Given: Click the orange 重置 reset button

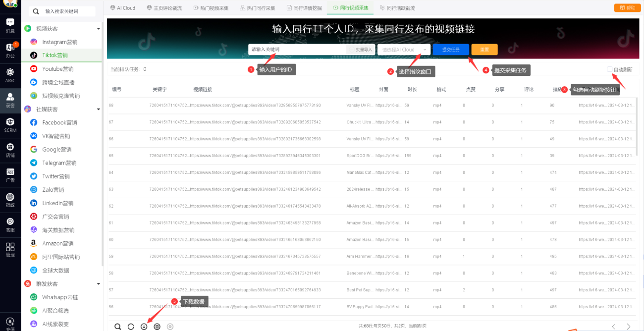Looking at the screenshot, I should coord(484,50).
